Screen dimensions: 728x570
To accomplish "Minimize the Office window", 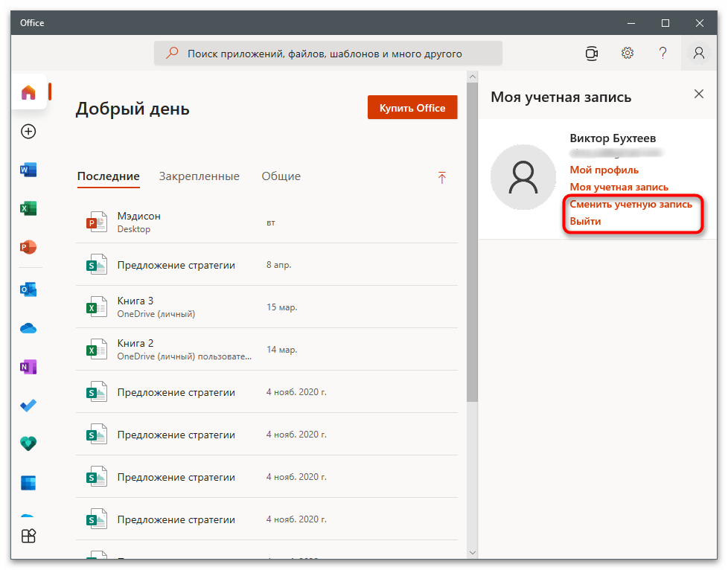I will pos(631,23).
